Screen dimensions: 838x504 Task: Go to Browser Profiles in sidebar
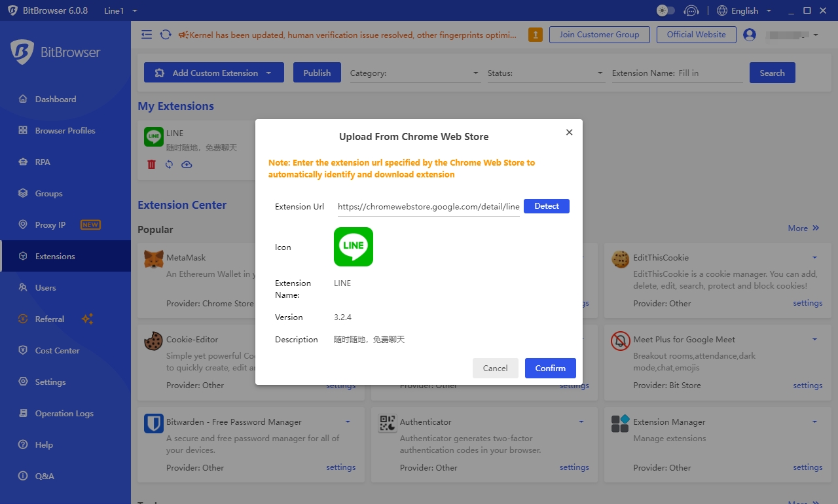click(x=65, y=130)
